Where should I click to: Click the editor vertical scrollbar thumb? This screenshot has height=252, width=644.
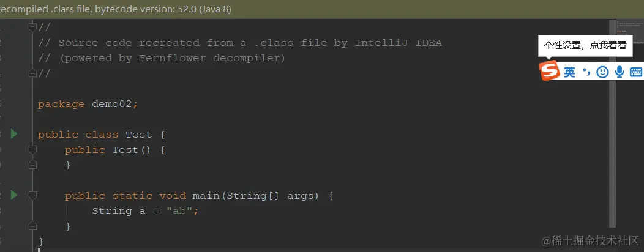tap(612, 123)
